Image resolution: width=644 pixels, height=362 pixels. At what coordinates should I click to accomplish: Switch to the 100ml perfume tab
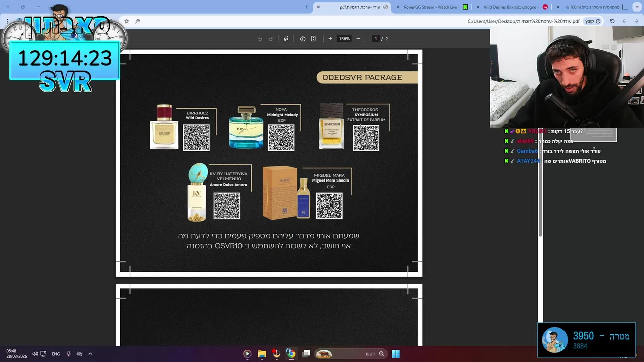[x=594, y=7]
